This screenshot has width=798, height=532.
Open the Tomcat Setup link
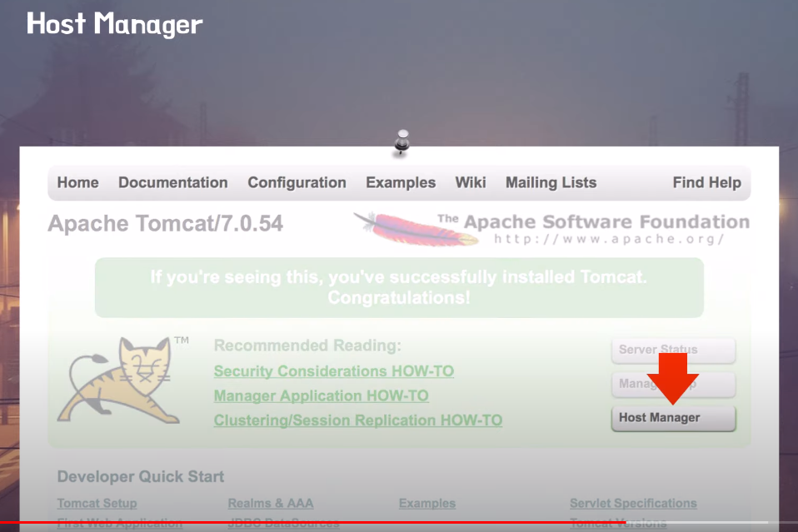click(x=97, y=503)
